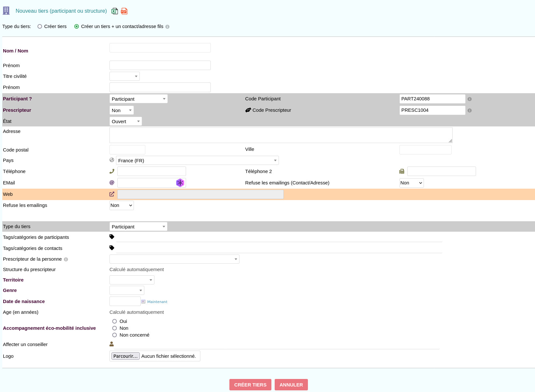Click the Code postal input field
The height and width of the screenshot is (392, 535).
click(127, 150)
